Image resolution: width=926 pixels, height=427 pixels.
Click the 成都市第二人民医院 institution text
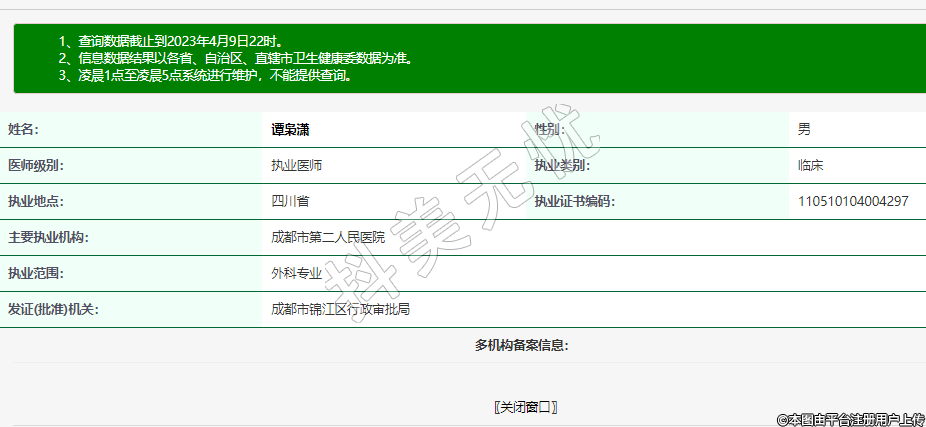tap(328, 238)
